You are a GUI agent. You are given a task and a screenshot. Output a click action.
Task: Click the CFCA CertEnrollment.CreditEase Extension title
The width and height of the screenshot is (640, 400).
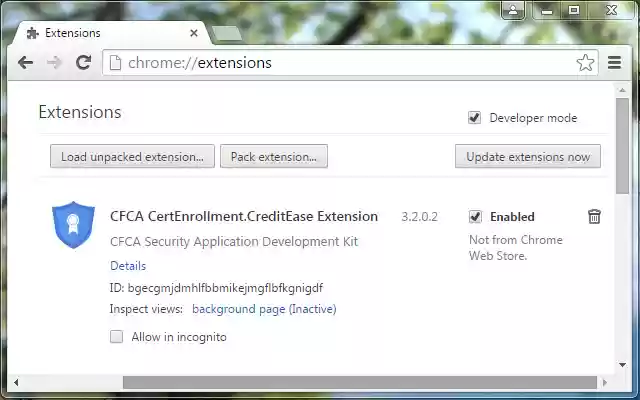click(244, 216)
